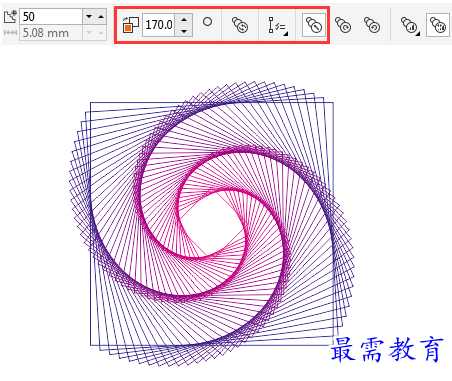Open Object and color acceleration flyout
Screen dimensions: 452x381
[410, 25]
